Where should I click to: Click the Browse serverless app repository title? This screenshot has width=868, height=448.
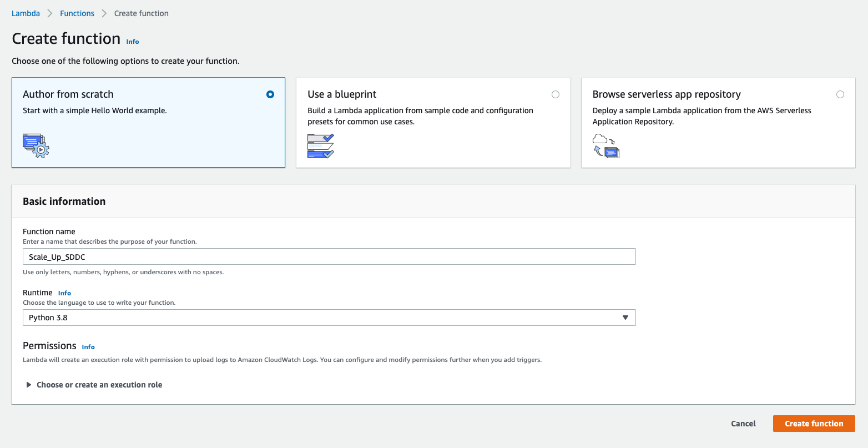666,94
